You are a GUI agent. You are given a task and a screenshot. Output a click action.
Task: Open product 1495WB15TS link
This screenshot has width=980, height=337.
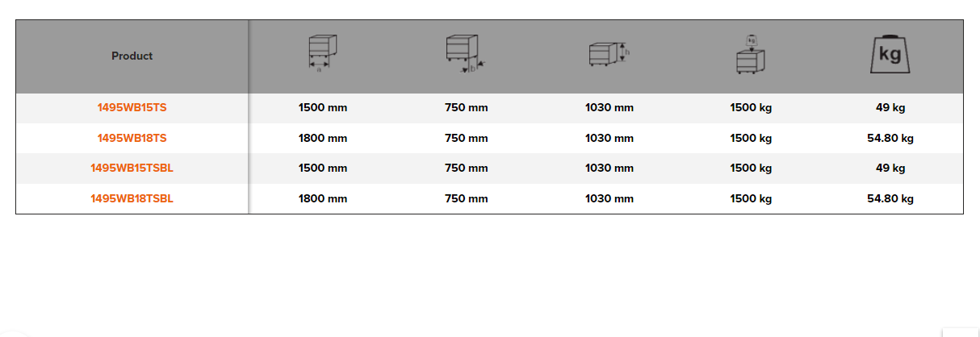[x=132, y=108]
